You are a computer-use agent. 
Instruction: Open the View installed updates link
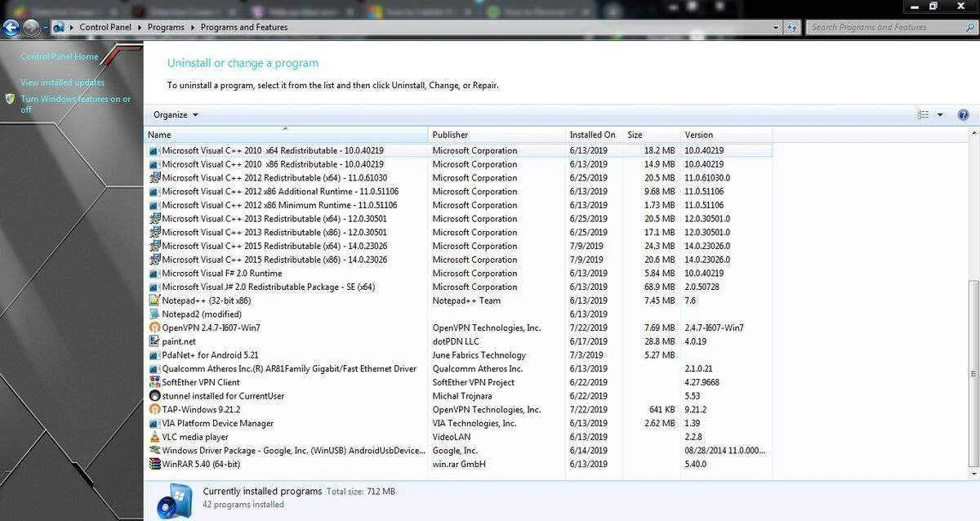[62, 82]
